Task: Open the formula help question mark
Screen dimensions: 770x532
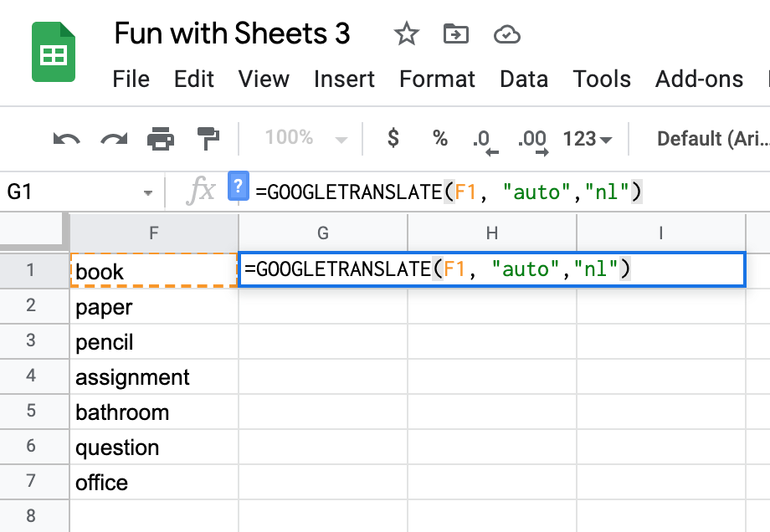Action: coord(239,187)
